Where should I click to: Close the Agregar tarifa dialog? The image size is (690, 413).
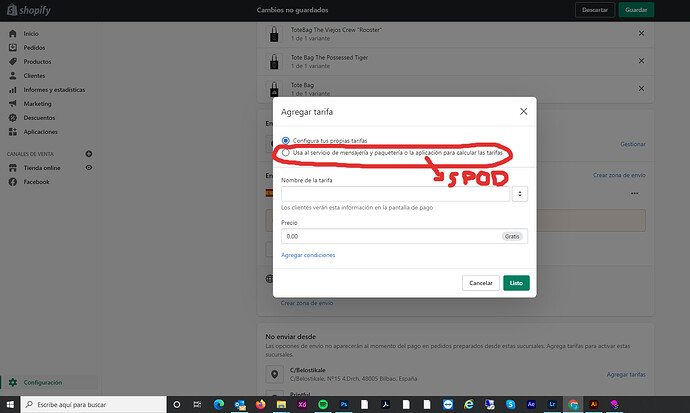coord(523,111)
